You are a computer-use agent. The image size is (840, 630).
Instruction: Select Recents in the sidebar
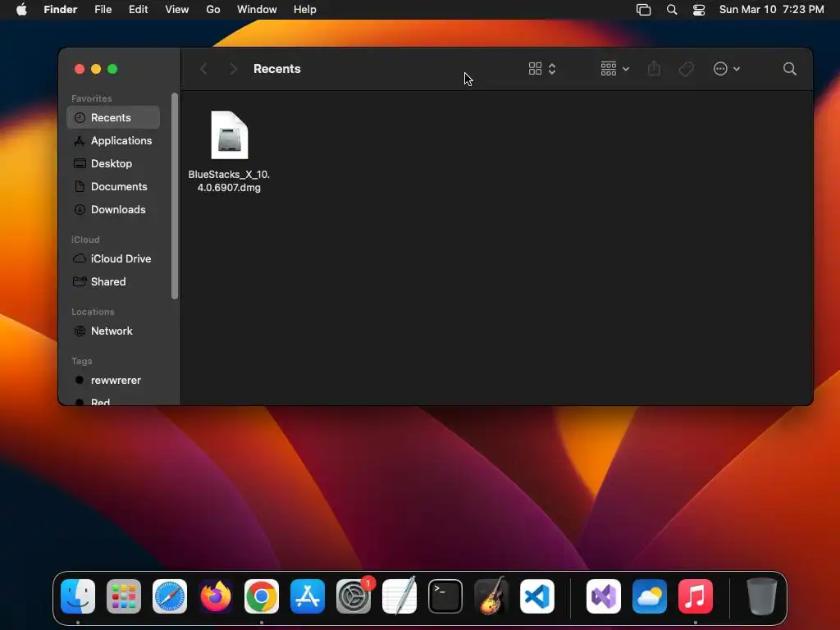pos(113,117)
